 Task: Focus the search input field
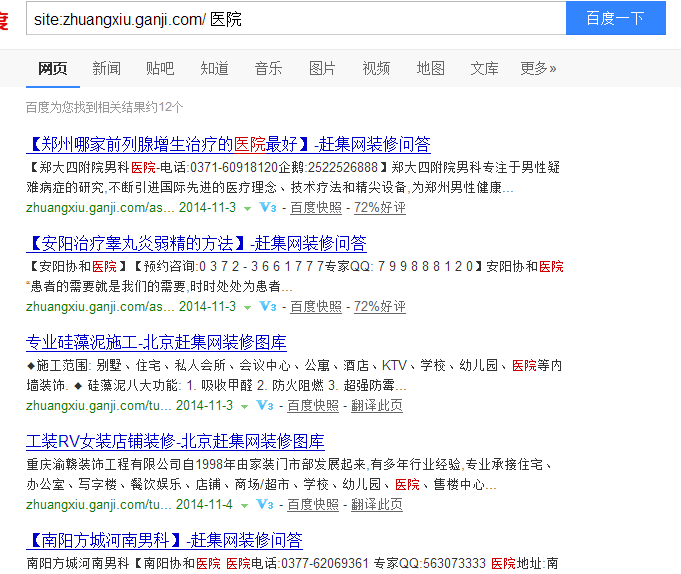[x=296, y=18]
